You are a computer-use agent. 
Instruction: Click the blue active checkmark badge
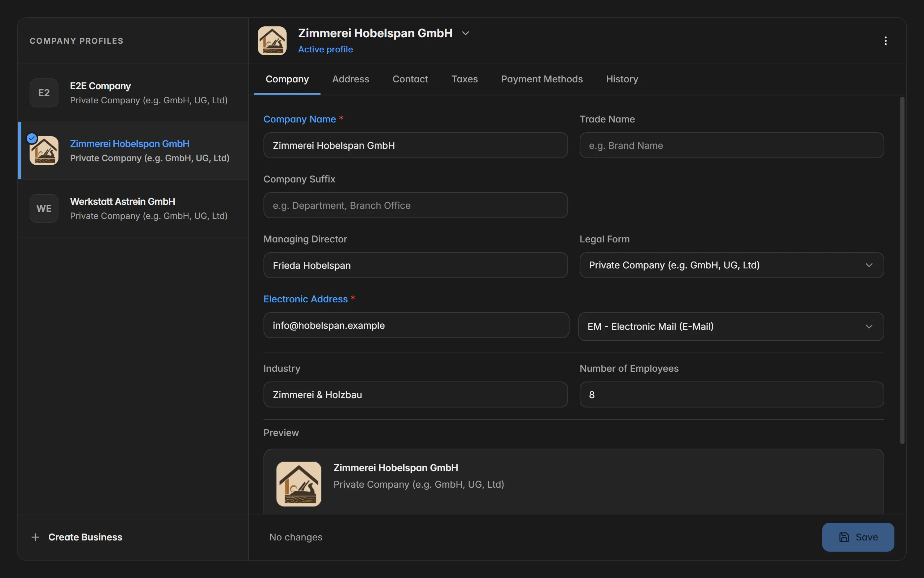pyautogui.click(x=32, y=138)
